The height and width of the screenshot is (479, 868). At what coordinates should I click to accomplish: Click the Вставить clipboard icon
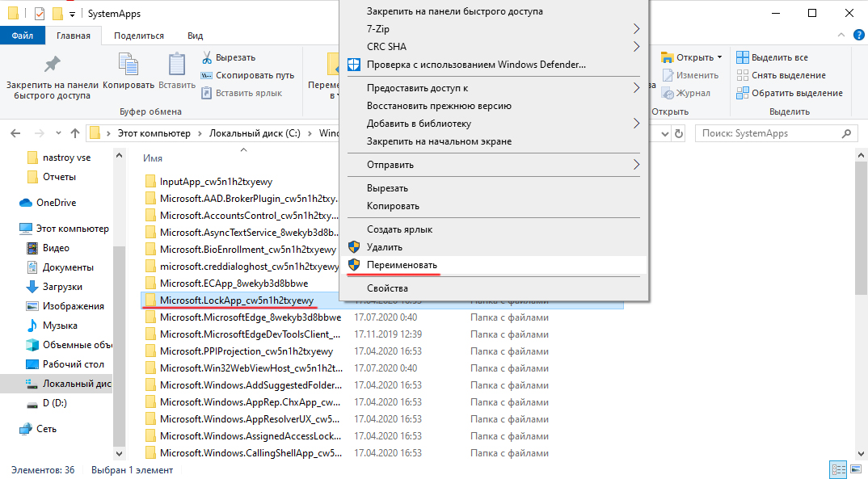tap(176, 65)
